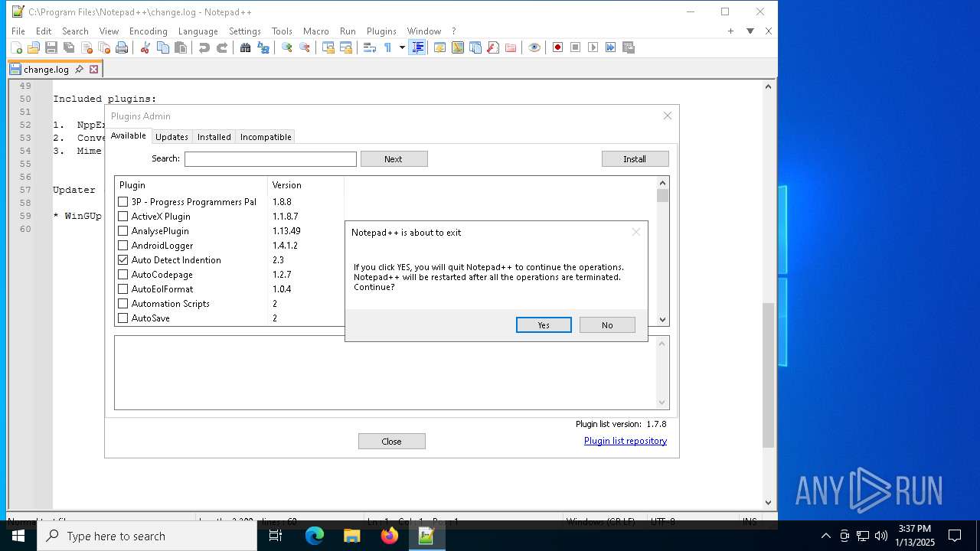This screenshot has width=980, height=551.
Task: Click the Monitoring eye toolbar icon
Action: 534,47
